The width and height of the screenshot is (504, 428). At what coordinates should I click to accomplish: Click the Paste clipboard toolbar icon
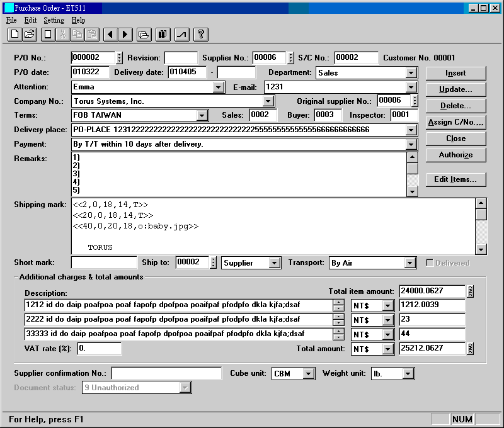[x=92, y=35]
